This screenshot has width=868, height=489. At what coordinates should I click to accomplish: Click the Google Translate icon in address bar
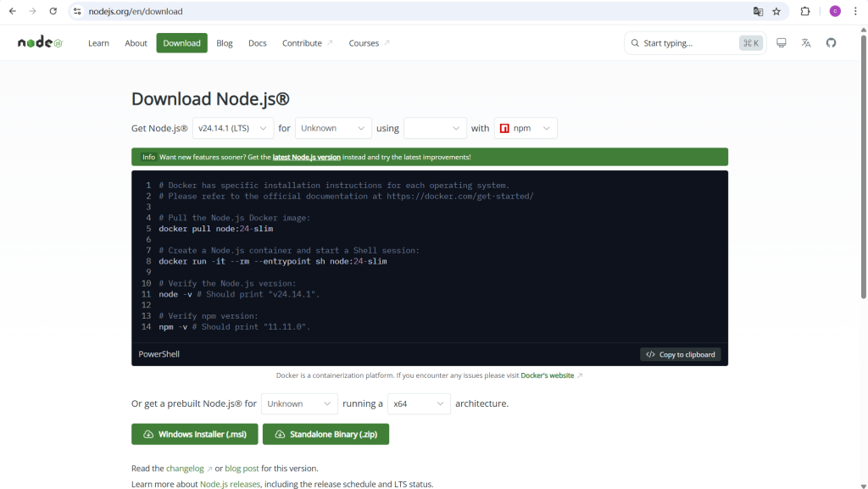tap(758, 11)
